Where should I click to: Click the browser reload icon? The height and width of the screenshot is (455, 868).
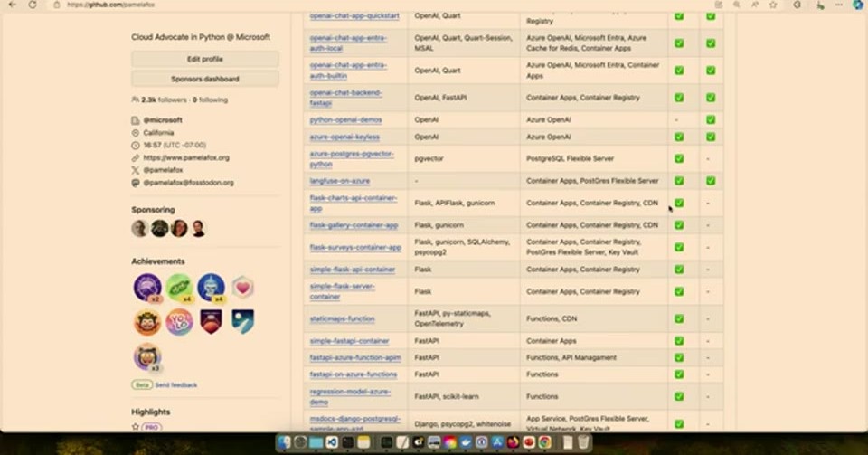pyautogui.click(x=33, y=5)
